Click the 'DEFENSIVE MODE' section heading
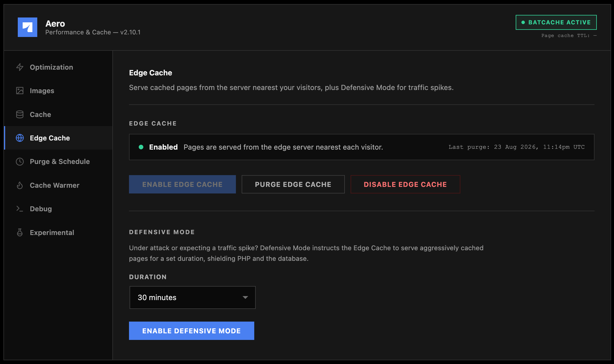 [x=162, y=232]
